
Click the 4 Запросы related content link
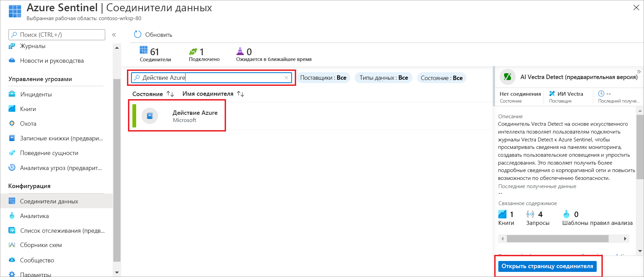(538, 218)
